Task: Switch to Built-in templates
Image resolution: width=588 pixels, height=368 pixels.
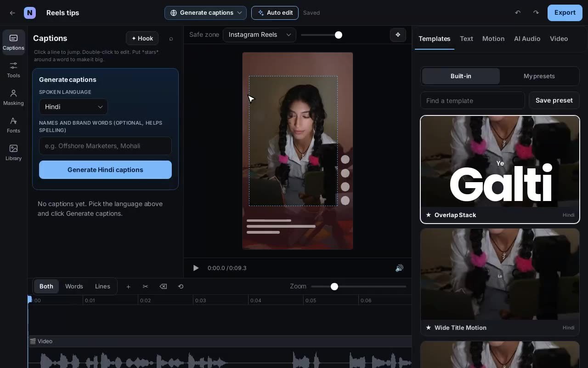Action: click(461, 76)
